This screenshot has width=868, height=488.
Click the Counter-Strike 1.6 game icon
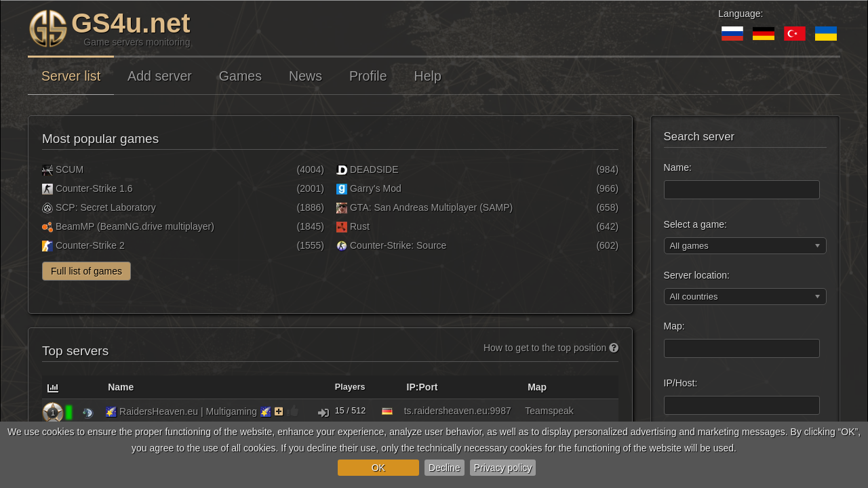point(47,189)
